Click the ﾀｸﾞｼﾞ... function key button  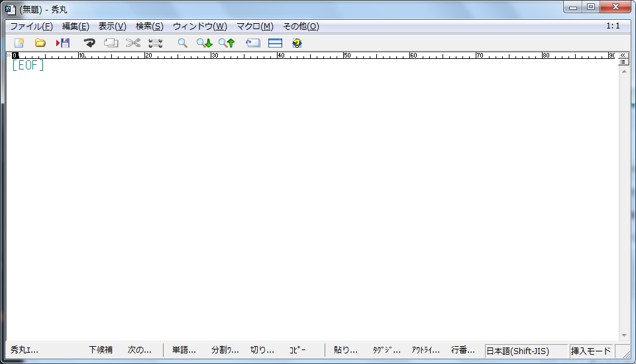pos(386,350)
